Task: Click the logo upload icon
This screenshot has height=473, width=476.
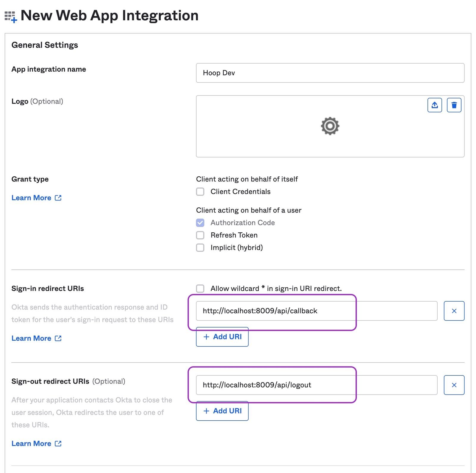Action: (435, 105)
